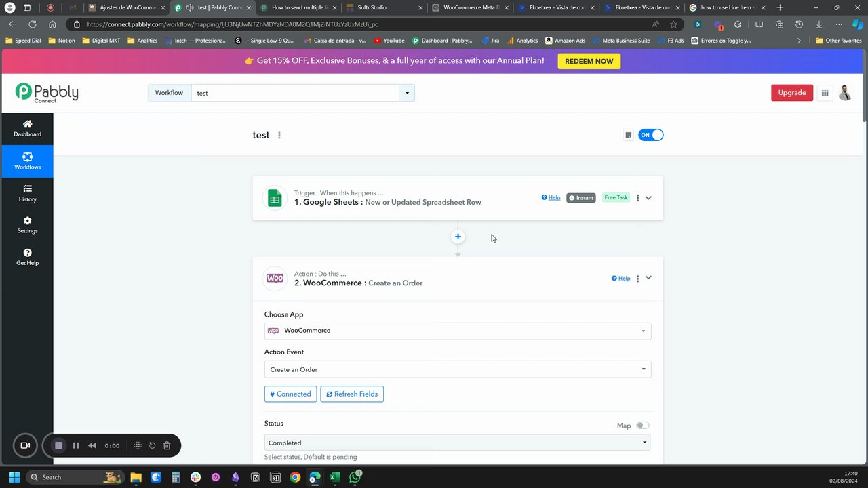The image size is (868, 488).
Task: Open Help link in Google Sheets trigger
Action: 551,198
